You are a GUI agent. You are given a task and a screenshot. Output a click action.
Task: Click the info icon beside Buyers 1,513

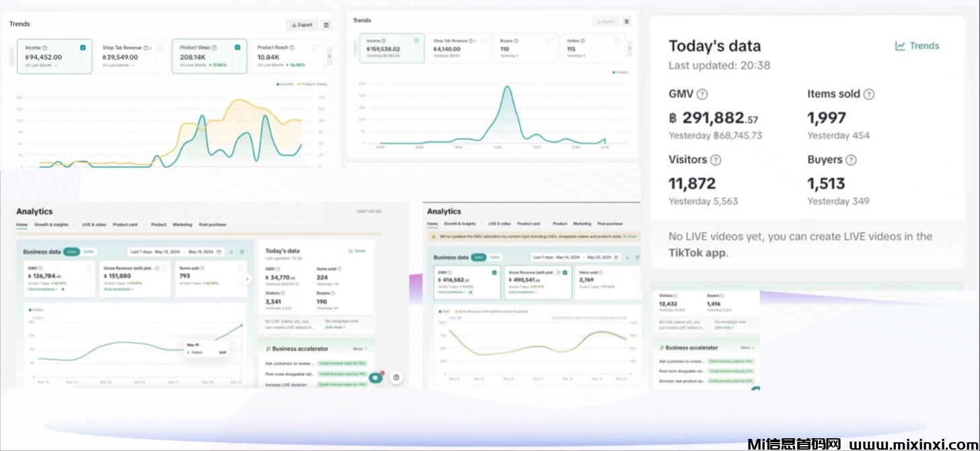tap(851, 160)
